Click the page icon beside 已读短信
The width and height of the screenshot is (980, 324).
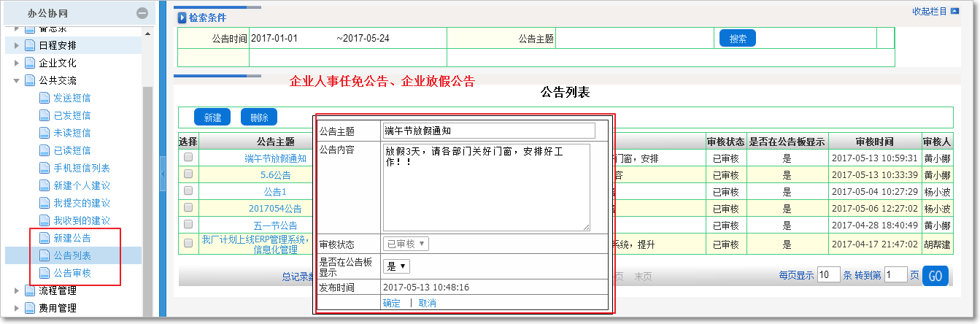coord(45,150)
